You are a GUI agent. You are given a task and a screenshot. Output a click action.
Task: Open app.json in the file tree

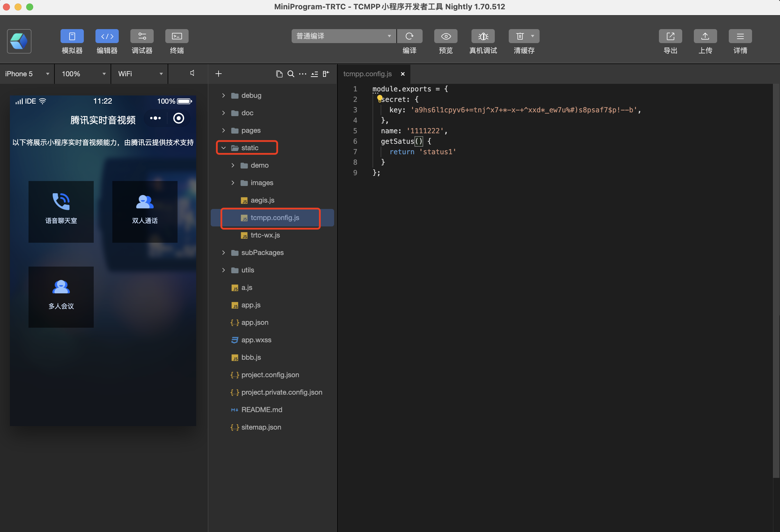[254, 322]
